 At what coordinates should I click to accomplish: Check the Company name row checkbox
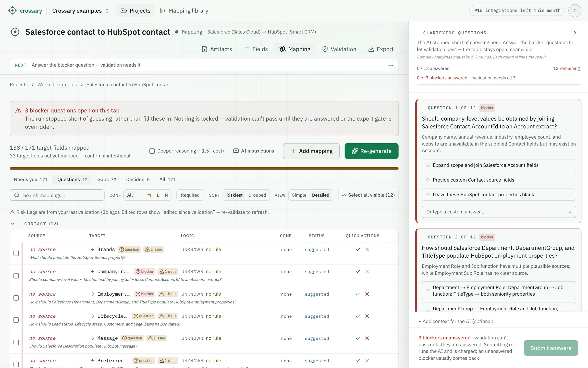click(x=16, y=276)
